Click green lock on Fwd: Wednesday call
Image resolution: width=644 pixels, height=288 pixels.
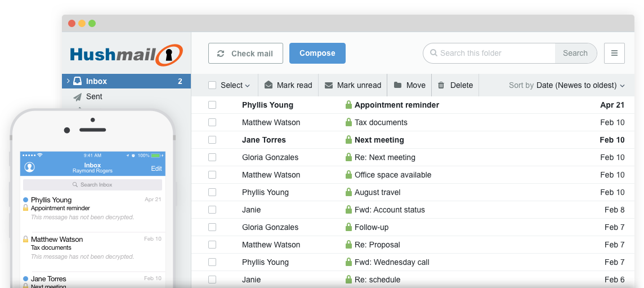[x=348, y=262]
